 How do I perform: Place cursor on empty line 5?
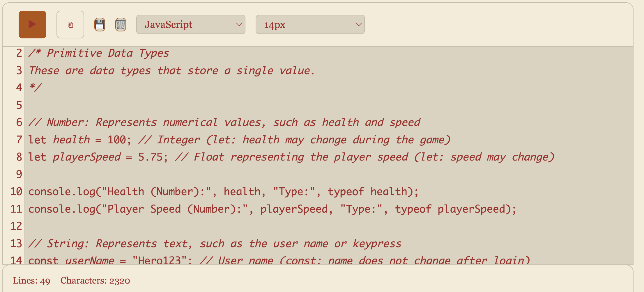(175, 105)
